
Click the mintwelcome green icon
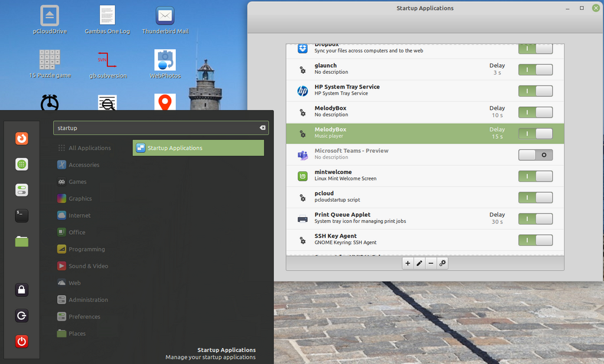[x=303, y=176]
